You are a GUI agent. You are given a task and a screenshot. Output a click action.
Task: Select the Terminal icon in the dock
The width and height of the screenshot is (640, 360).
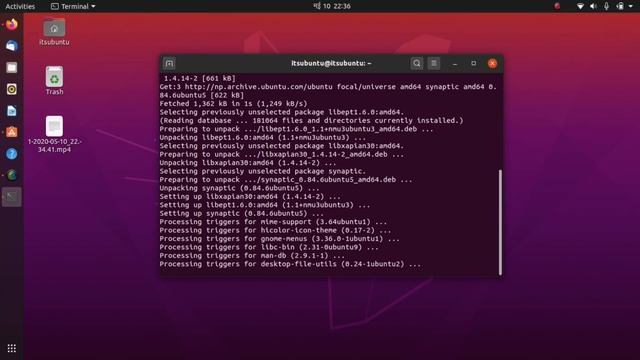point(11,197)
